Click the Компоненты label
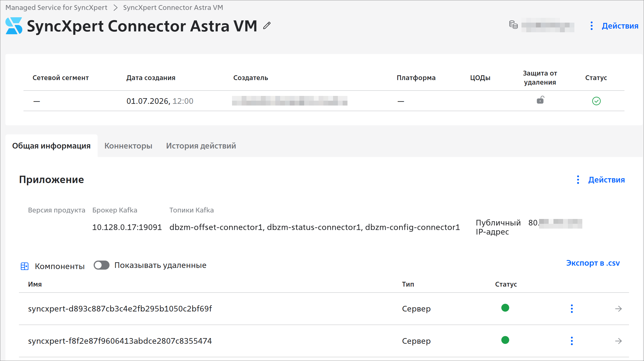The width and height of the screenshot is (644, 361). [x=60, y=266]
